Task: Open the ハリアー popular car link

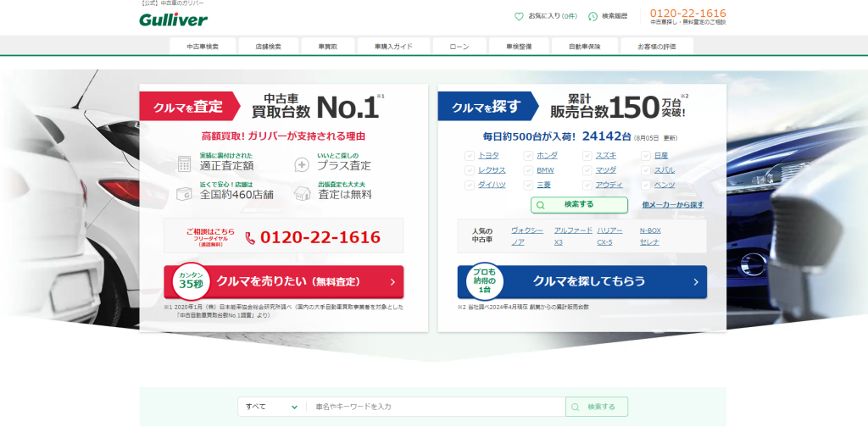Action: pos(609,230)
